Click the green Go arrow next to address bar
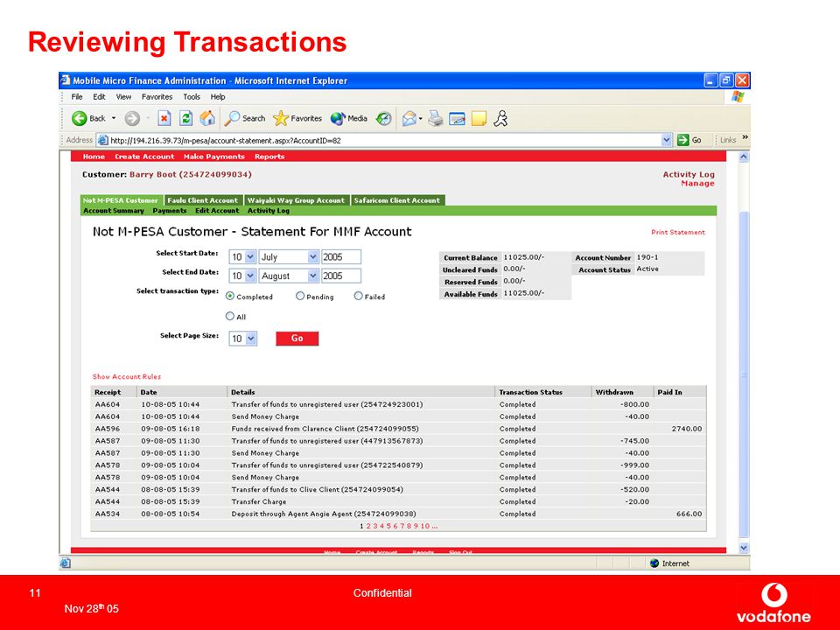 [682, 140]
